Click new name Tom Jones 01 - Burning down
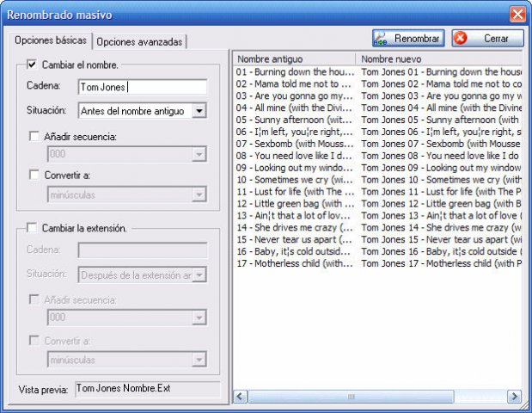Viewport: 532px width, 413px height. pyautogui.click(x=441, y=72)
